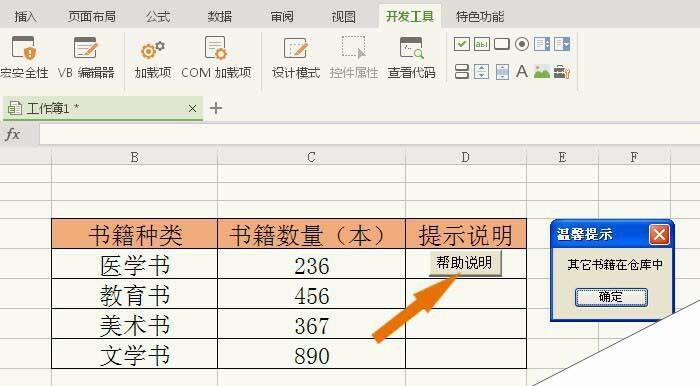This screenshot has width=700, height=386.
Task: Insert a scroll bar control
Action: click(x=502, y=71)
